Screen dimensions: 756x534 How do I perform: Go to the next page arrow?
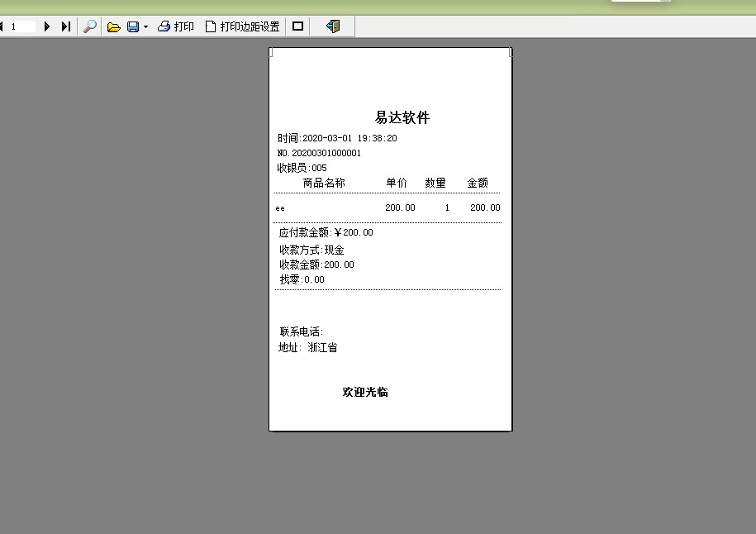coord(47,26)
